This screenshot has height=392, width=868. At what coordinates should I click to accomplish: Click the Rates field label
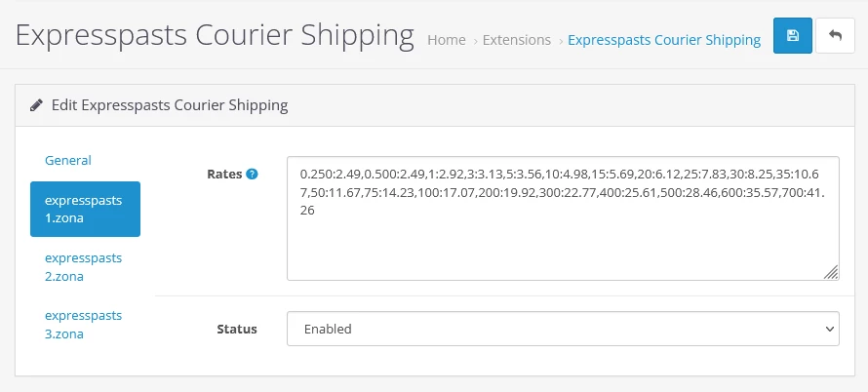(224, 175)
